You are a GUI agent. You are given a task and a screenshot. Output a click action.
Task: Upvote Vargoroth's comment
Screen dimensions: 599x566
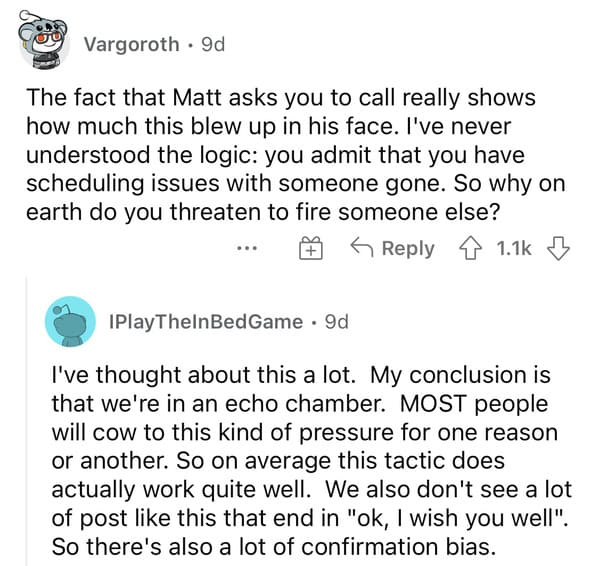click(471, 249)
